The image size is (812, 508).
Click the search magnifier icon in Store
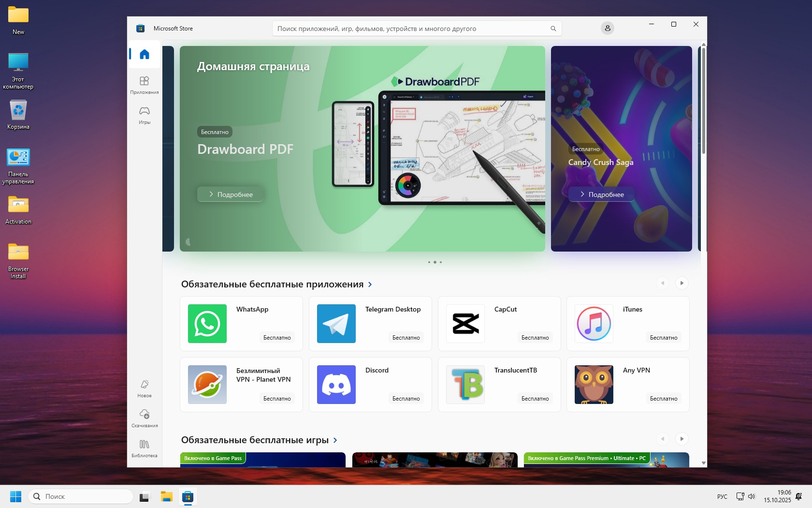pos(553,29)
